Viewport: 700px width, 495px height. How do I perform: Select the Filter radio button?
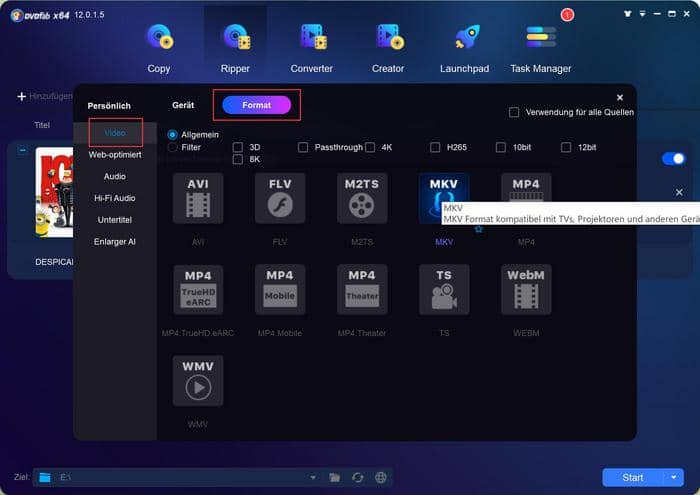172,147
